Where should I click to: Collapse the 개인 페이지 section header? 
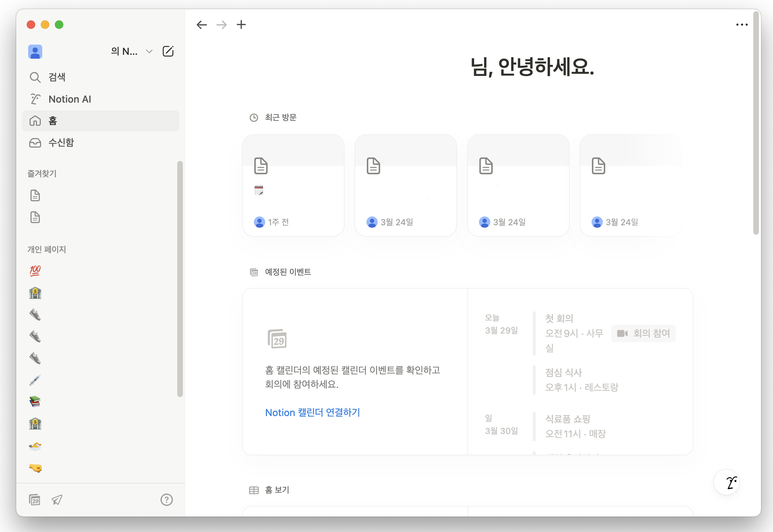coord(47,249)
